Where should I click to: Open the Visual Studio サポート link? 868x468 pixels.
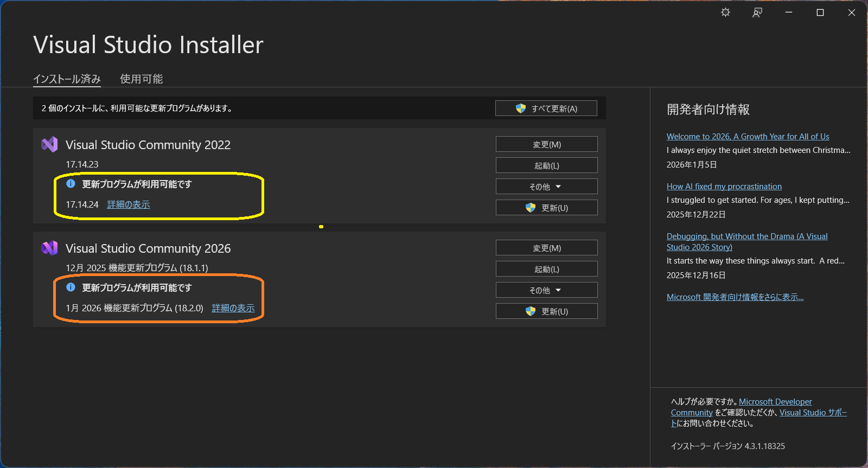813,413
